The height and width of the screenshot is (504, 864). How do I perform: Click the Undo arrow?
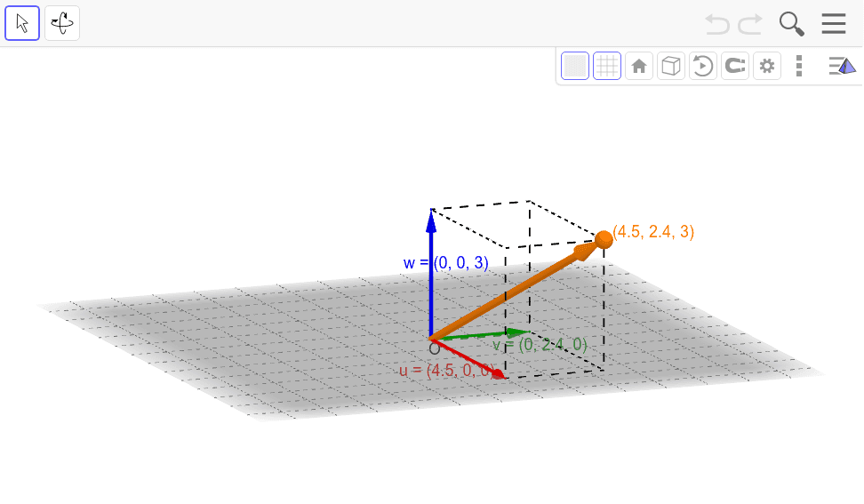716,24
